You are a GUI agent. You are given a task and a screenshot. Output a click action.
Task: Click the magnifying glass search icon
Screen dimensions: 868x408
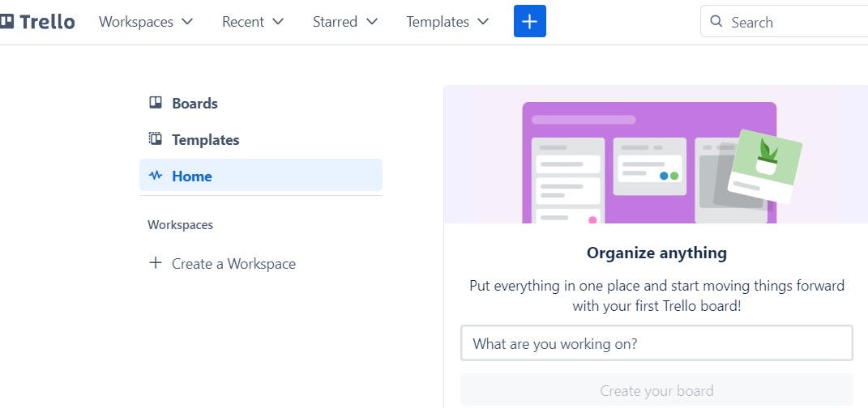click(716, 22)
